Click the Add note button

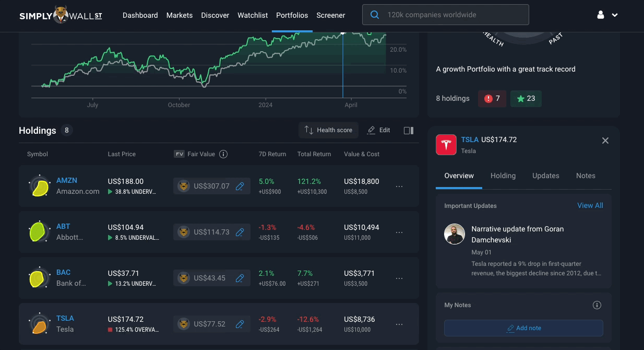tap(523, 328)
